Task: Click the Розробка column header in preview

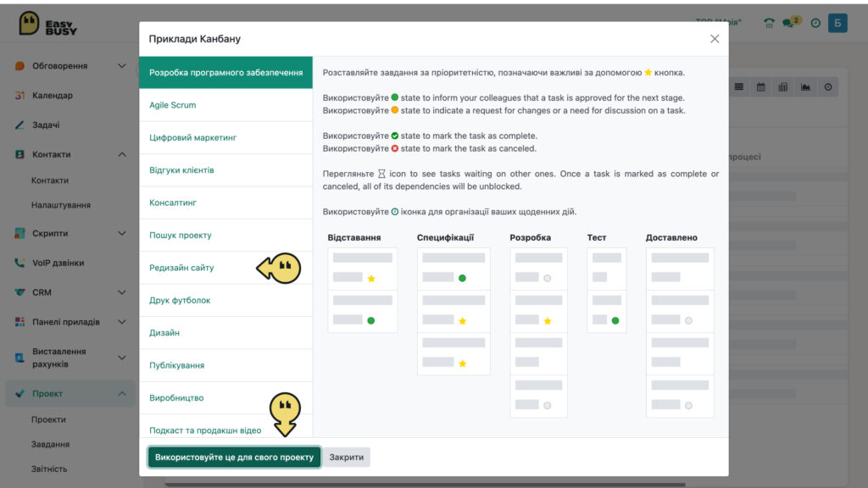Action: tap(531, 237)
